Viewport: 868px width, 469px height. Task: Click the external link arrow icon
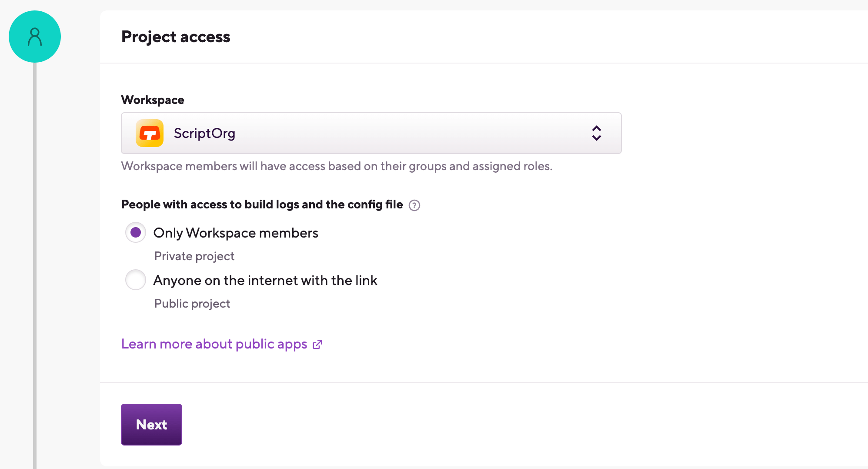point(317,345)
